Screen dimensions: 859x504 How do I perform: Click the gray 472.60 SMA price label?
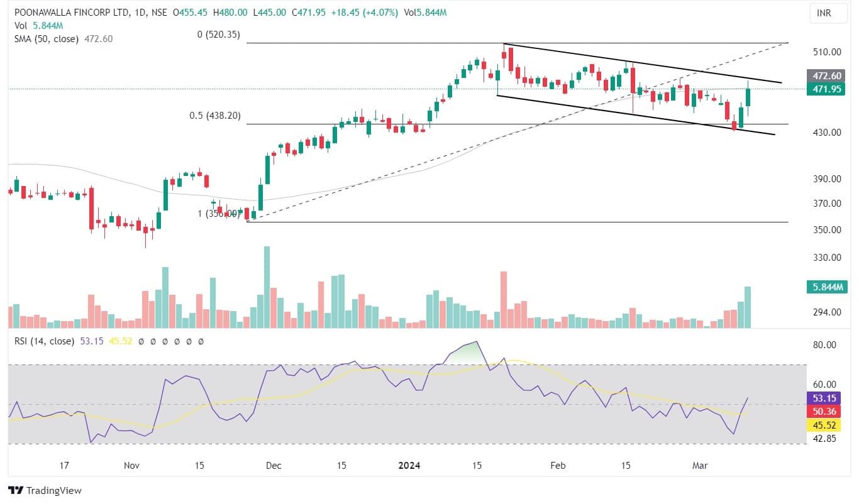[x=826, y=76]
